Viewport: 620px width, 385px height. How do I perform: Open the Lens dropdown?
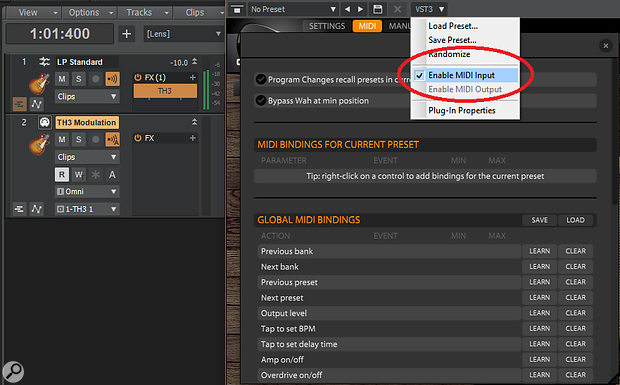click(x=183, y=34)
